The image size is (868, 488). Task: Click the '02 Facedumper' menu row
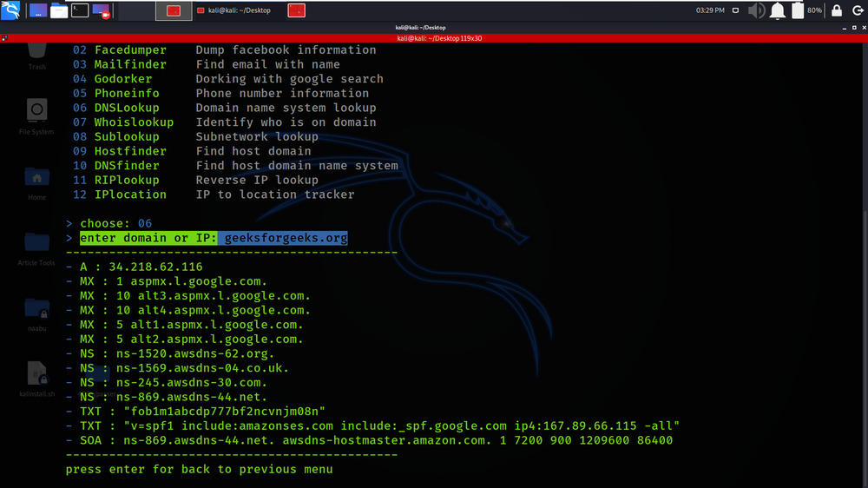224,49
